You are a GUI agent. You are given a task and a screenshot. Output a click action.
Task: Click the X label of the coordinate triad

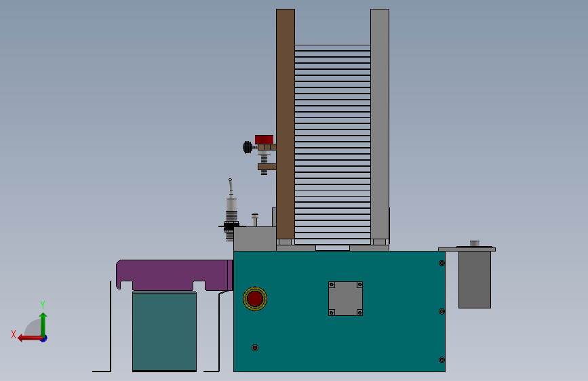coord(14,334)
